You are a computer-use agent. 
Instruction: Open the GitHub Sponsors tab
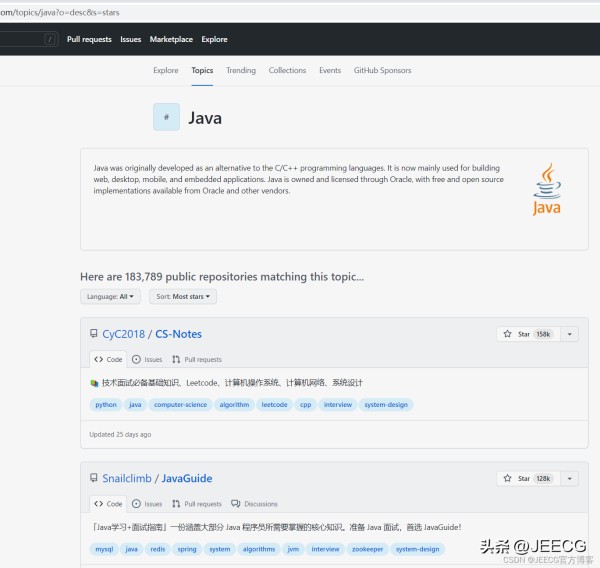382,70
